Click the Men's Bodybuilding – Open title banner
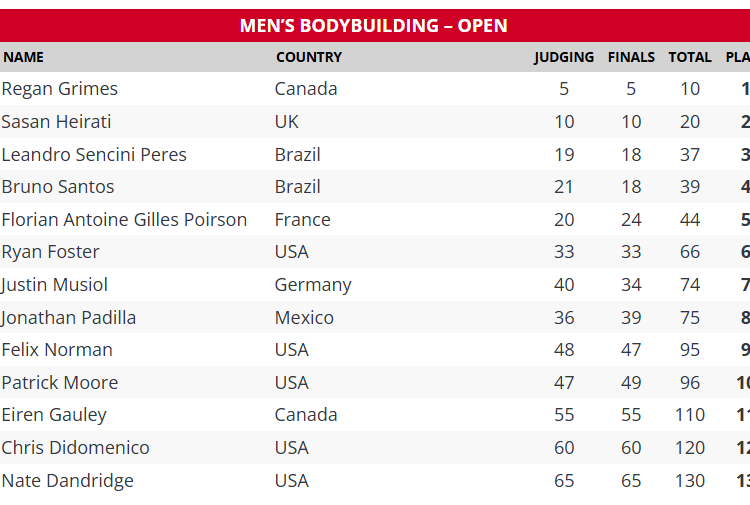Screen dimensions: 750x505 [x=373, y=26]
